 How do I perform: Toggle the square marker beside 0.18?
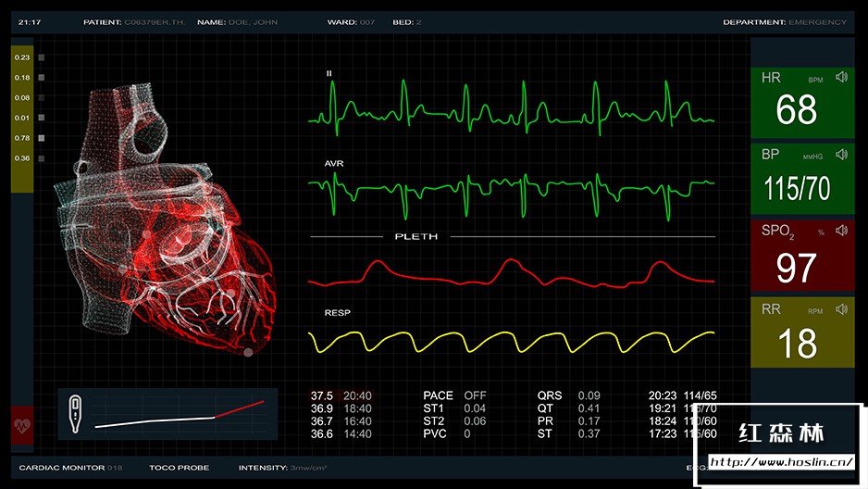click(42, 78)
